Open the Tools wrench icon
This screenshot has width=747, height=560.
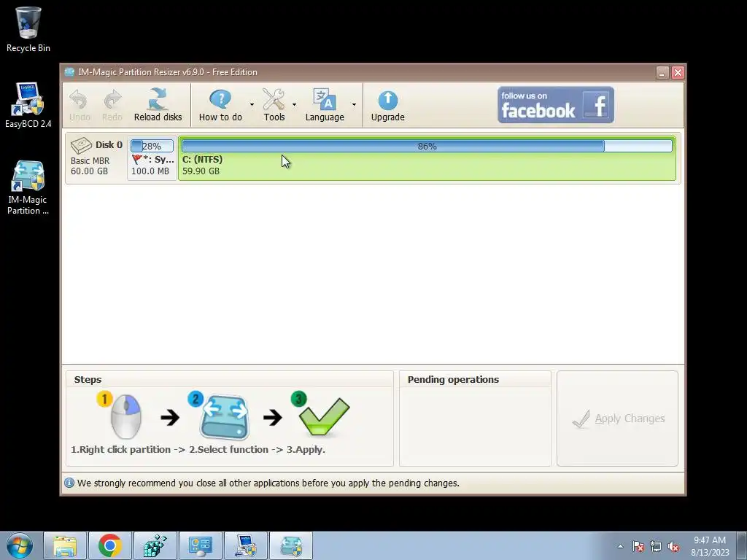pyautogui.click(x=274, y=99)
